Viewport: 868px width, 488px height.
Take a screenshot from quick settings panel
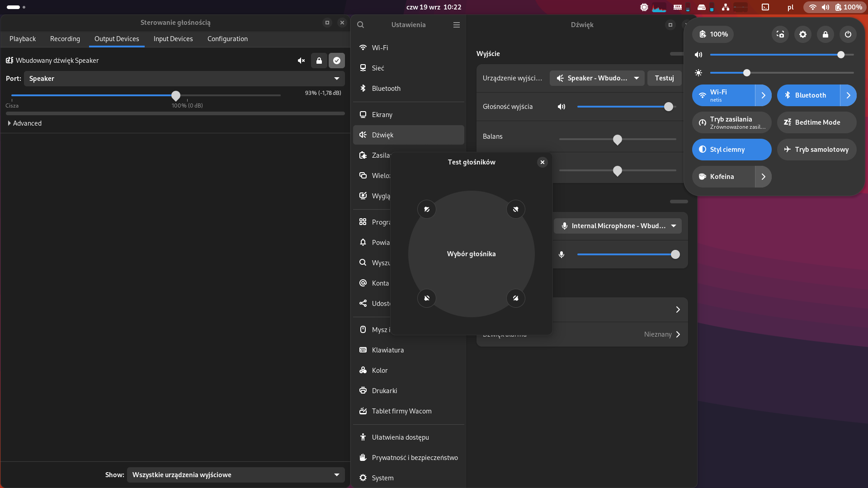(780, 34)
